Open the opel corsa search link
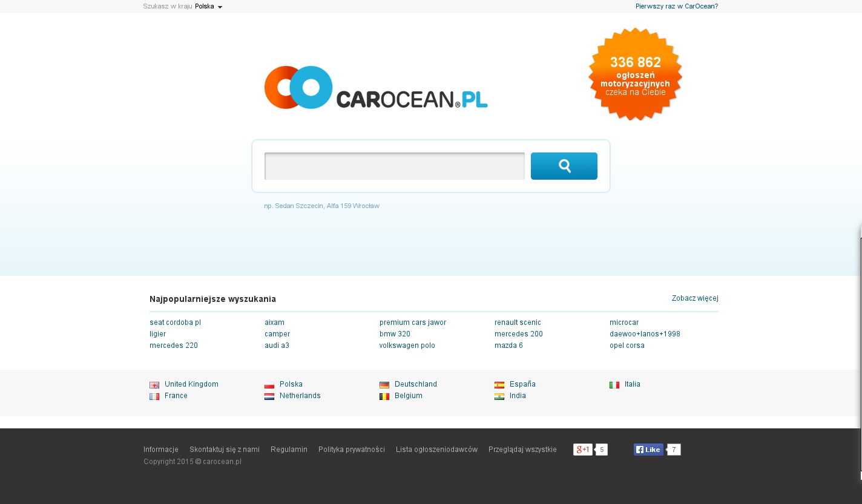The height and width of the screenshot is (504, 862). (627, 345)
